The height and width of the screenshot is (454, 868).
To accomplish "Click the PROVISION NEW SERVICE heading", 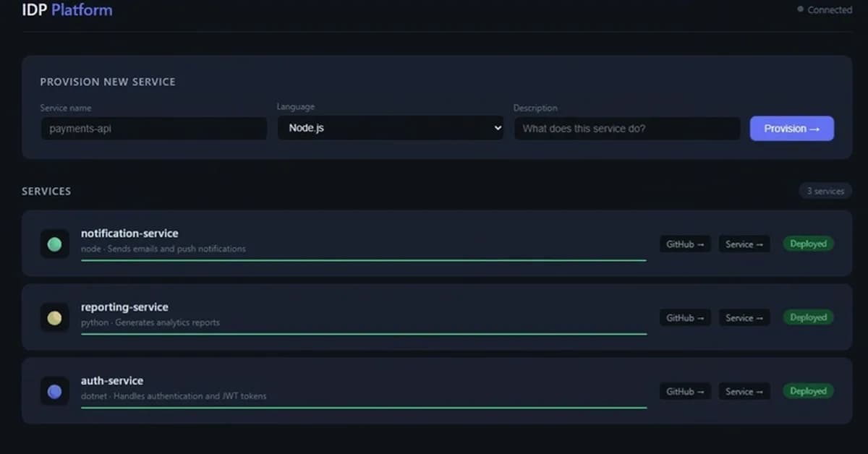I will pyautogui.click(x=108, y=82).
